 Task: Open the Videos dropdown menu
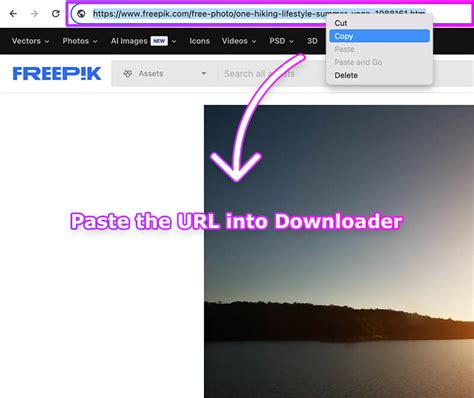coord(239,41)
